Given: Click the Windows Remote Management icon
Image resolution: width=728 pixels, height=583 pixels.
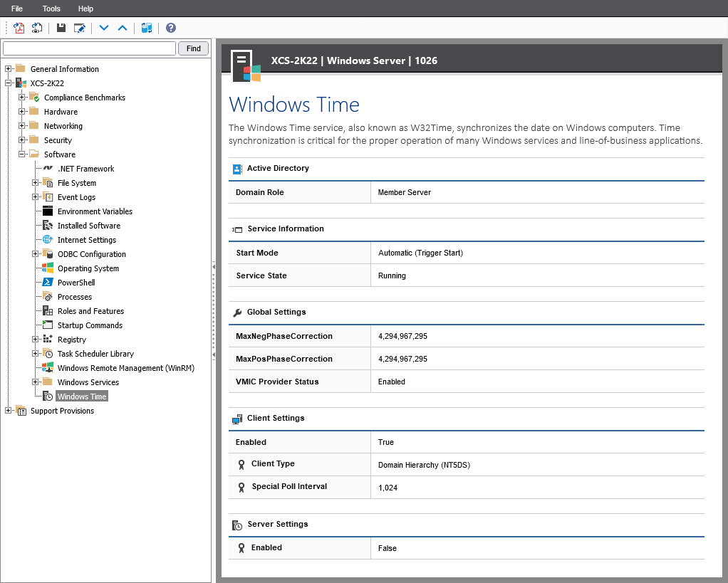Looking at the screenshot, I should point(48,368).
